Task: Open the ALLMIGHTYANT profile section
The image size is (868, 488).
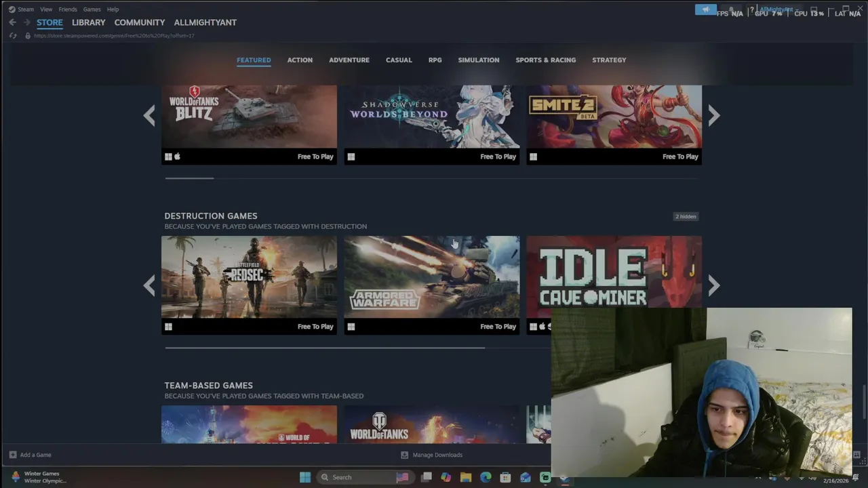Action: pos(205,22)
